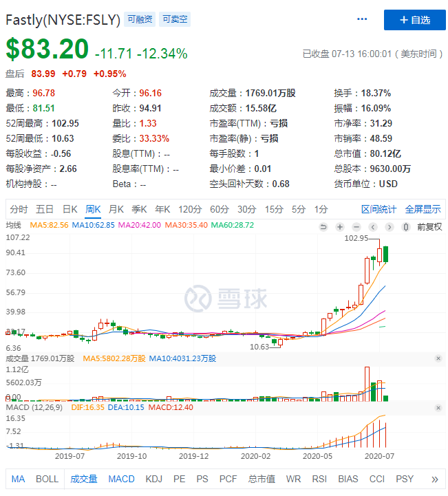
Task: Select the 月K monthly candlestick tab
Action: (x=116, y=209)
